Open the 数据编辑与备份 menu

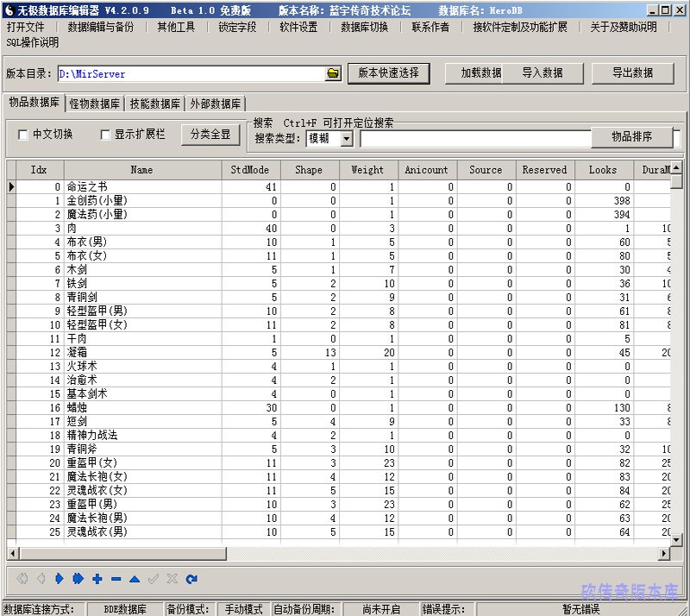[101, 27]
